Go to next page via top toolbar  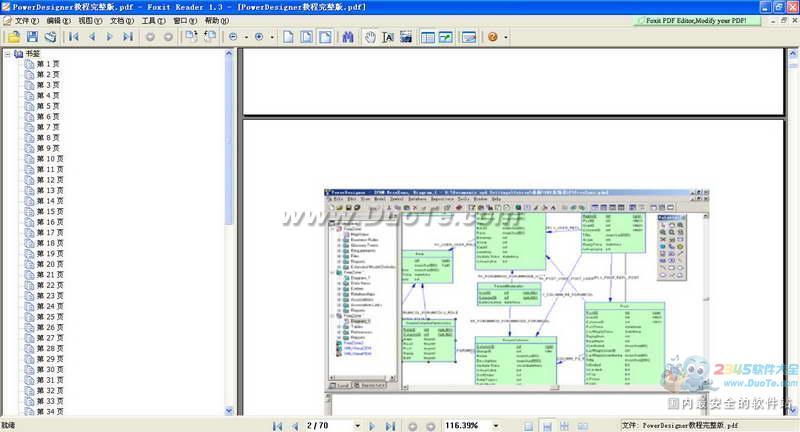click(109, 37)
